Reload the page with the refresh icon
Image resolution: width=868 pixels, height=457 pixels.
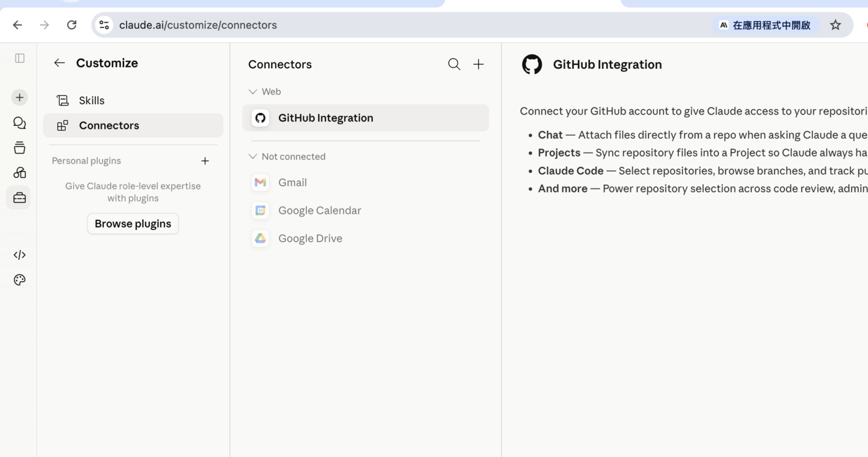(x=72, y=25)
